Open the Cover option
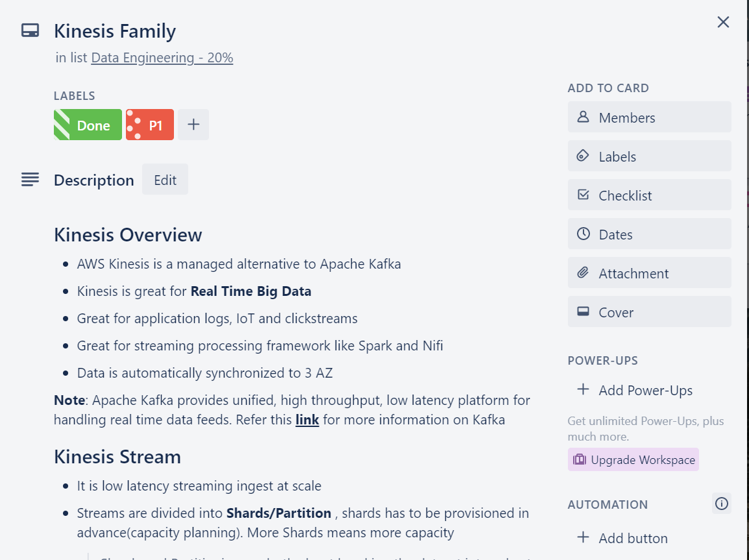This screenshot has width=749, height=560. (649, 312)
